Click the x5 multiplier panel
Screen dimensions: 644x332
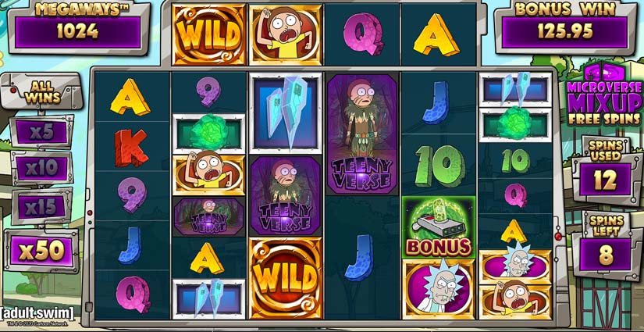click(42, 132)
